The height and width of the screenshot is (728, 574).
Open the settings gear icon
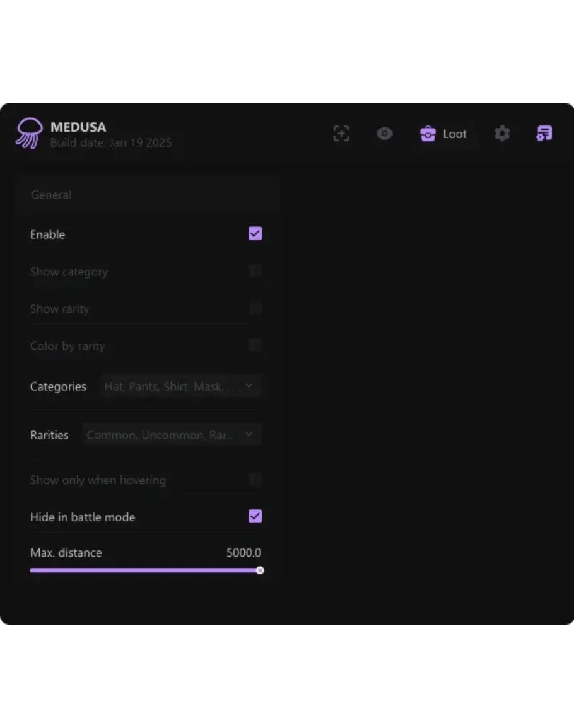[502, 134]
